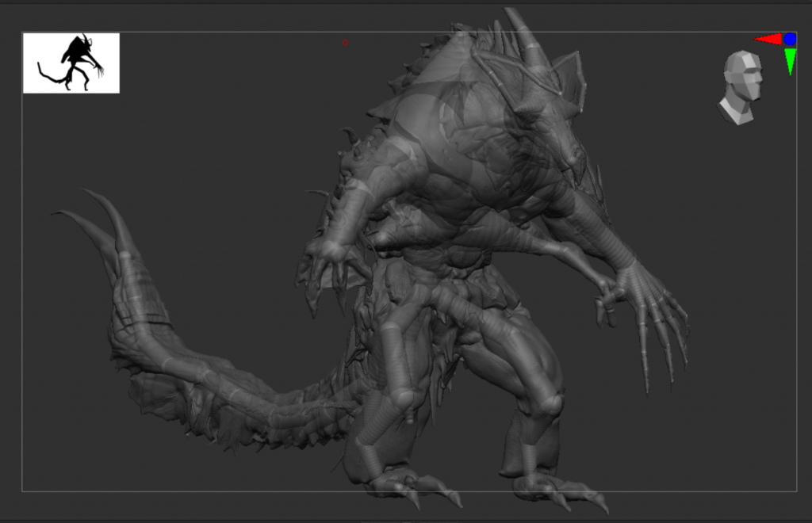Select the blue Z axis dot

click(x=791, y=39)
